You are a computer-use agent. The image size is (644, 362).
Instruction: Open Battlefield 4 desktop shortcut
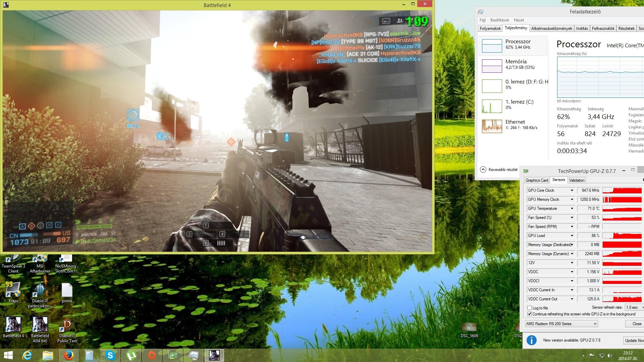click(13, 327)
